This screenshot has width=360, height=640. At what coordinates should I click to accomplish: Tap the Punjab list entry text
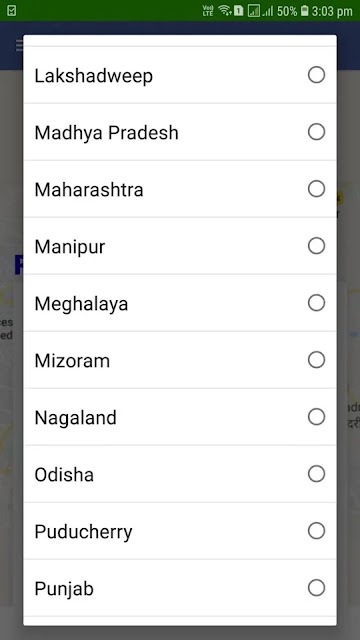tap(64, 589)
